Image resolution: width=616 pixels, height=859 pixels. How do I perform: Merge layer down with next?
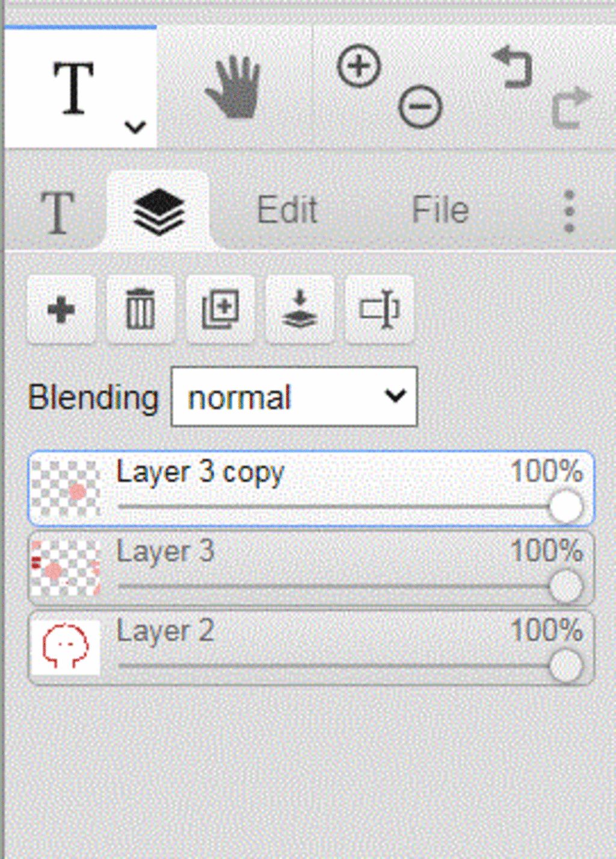pos(300,310)
